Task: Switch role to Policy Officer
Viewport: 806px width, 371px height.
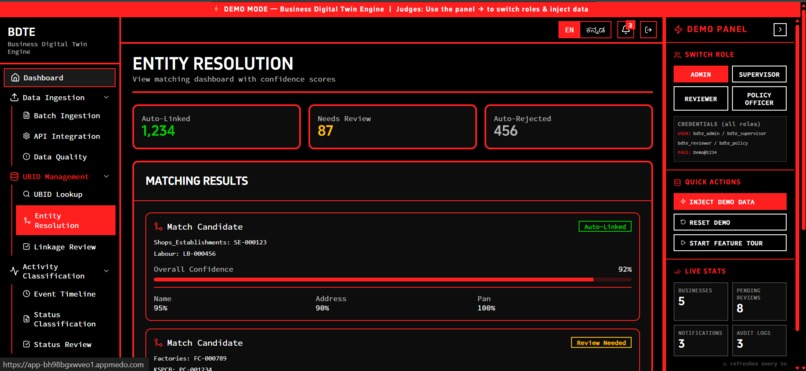Action: click(759, 99)
